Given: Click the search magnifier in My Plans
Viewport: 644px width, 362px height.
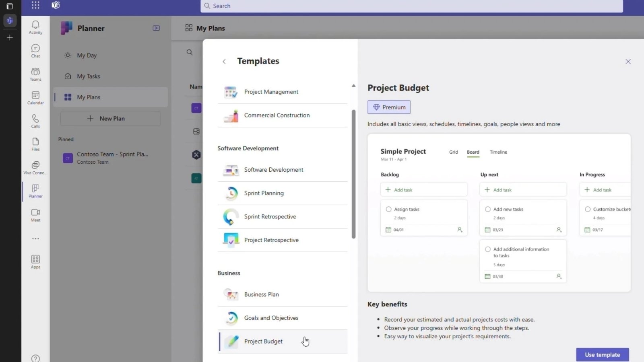Looking at the screenshot, I should 190,52.
